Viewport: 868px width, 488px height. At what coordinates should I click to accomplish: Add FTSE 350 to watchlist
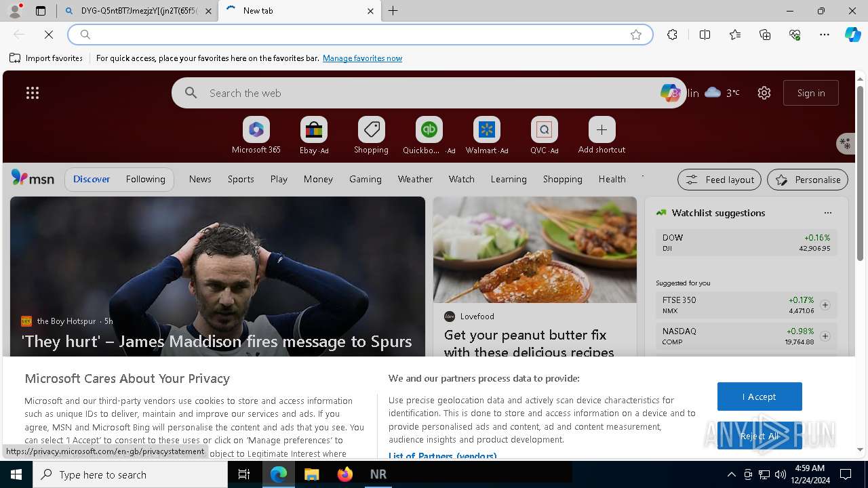tap(825, 305)
